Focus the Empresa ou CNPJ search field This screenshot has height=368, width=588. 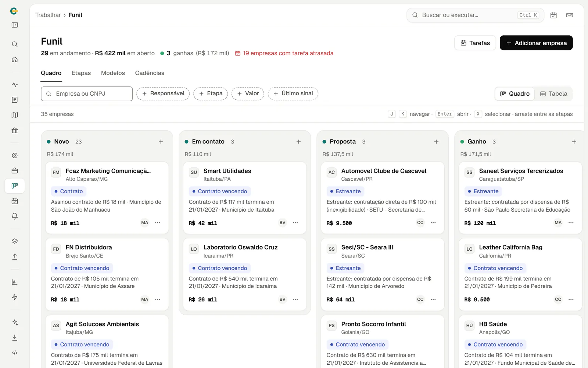[87, 94]
